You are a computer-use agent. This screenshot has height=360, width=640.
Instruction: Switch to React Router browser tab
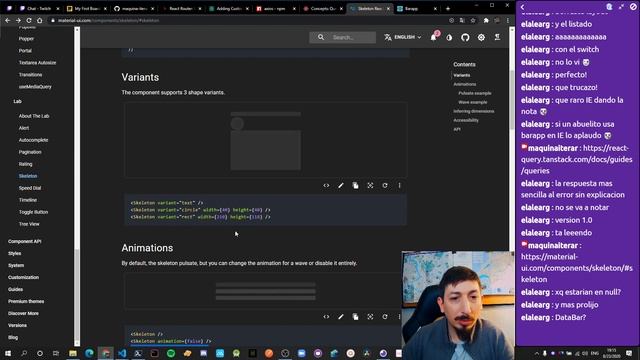181,8
